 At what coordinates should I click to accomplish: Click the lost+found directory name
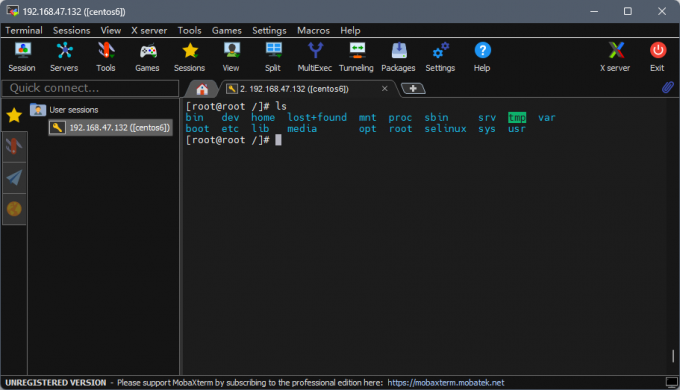317,118
